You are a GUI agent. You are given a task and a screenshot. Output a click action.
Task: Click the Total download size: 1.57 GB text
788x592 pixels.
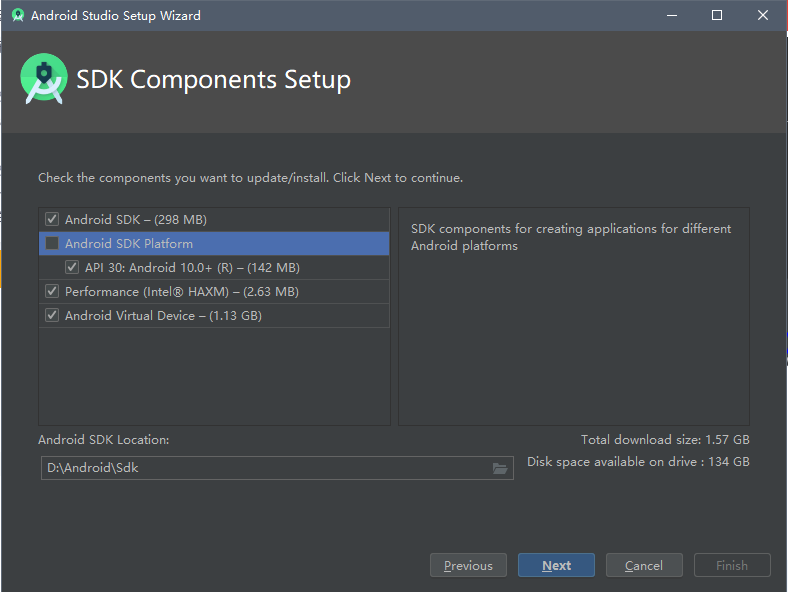[x=665, y=440]
